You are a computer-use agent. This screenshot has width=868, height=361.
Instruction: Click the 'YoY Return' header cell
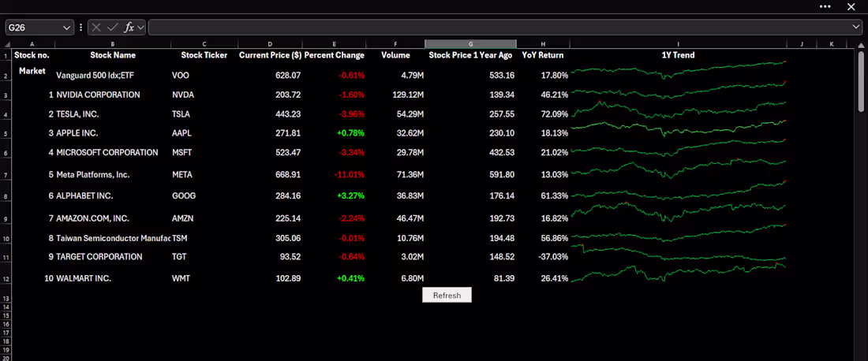(543, 55)
